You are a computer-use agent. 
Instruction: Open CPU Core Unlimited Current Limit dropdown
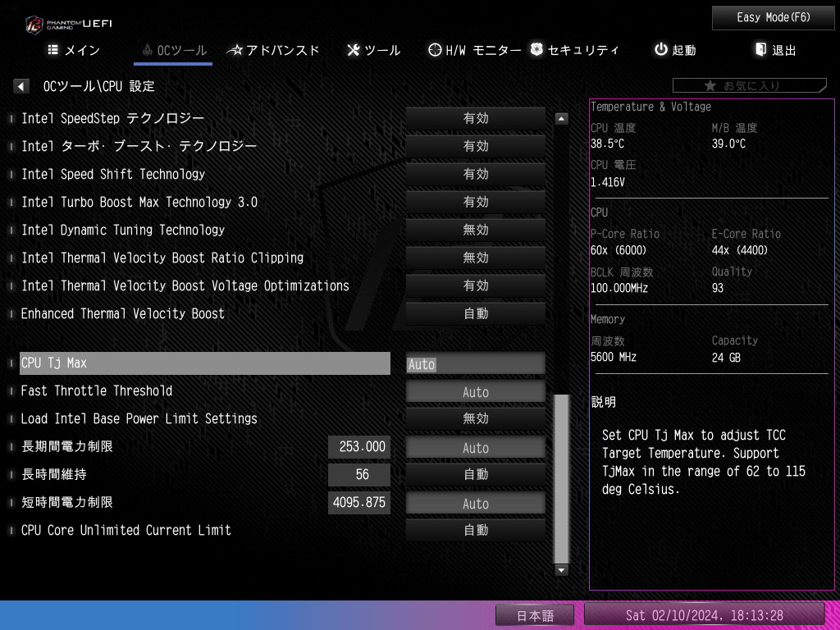click(475, 530)
